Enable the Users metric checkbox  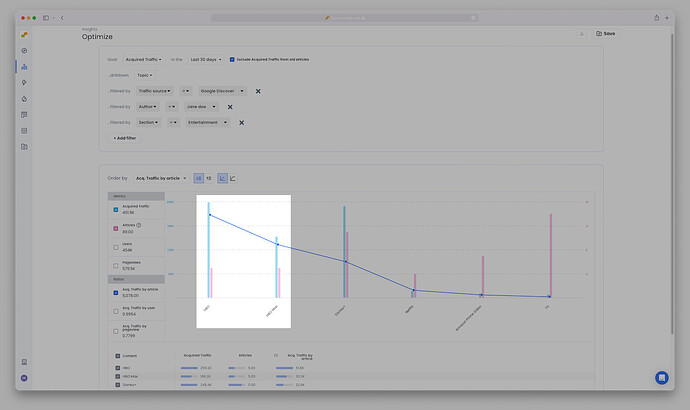point(116,246)
